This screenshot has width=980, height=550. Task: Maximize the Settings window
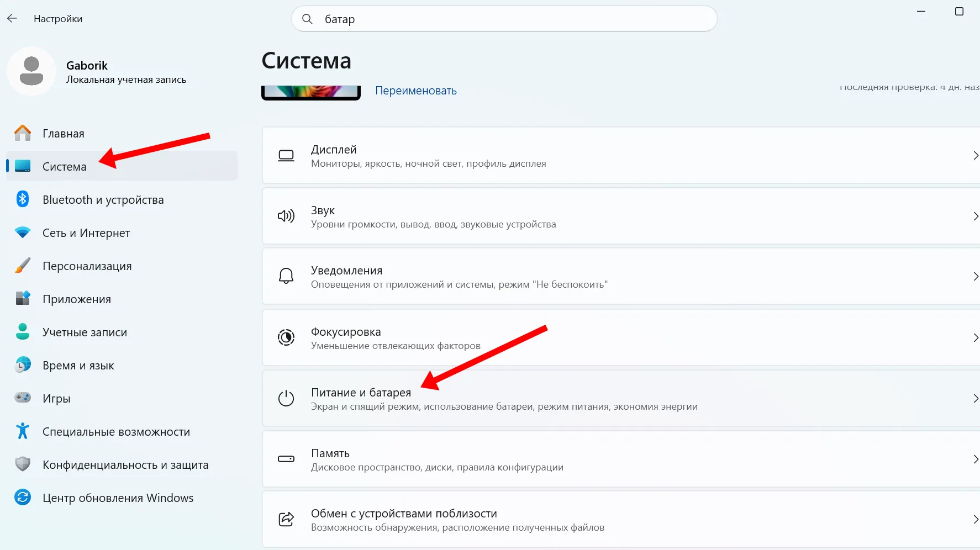(960, 11)
